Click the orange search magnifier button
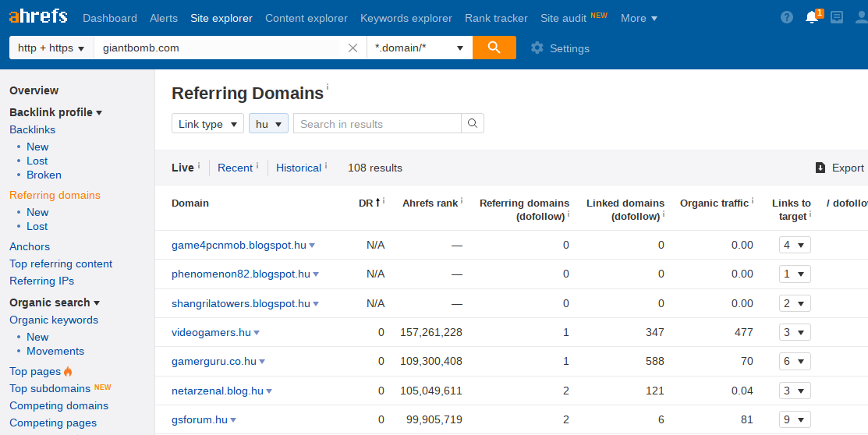The width and height of the screenshot is (868, 435). (x=494, y=48)
